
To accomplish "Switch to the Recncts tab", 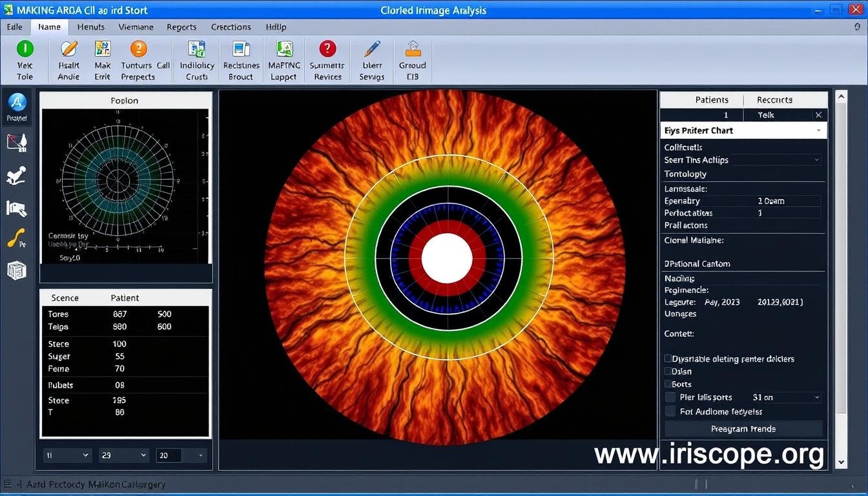I will pos(773,99).
